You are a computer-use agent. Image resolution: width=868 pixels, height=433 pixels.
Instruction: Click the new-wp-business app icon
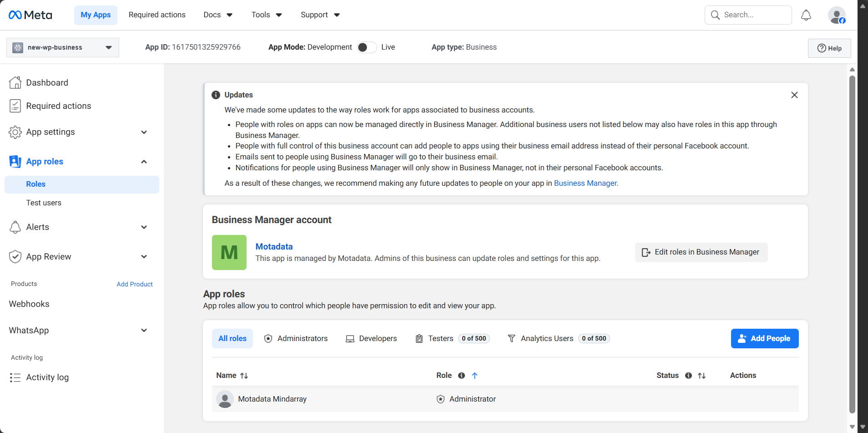pyautogui.click(x=18, y=47)
